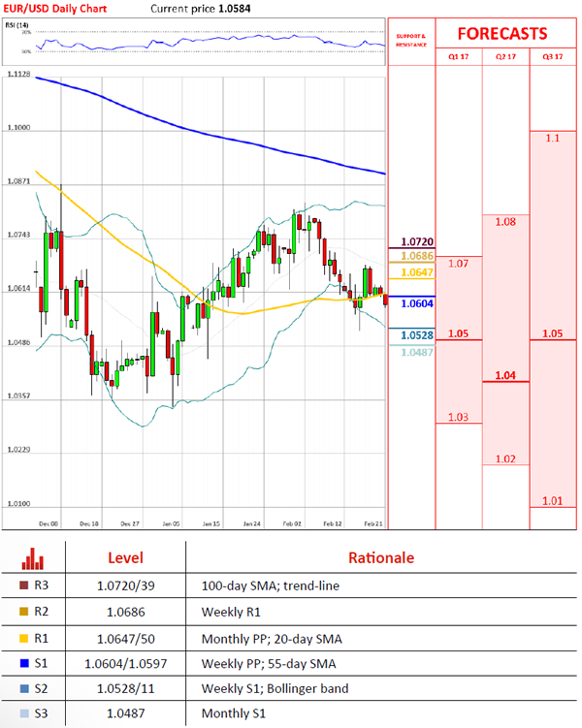Click the Q3 17 forecast column header
The width and height of the screenshot is (582, 728).
553,56
